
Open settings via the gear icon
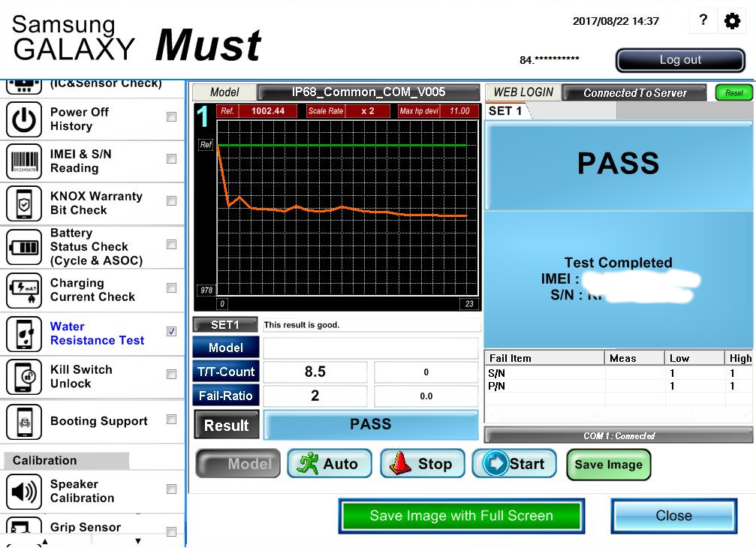coord(732,21)
